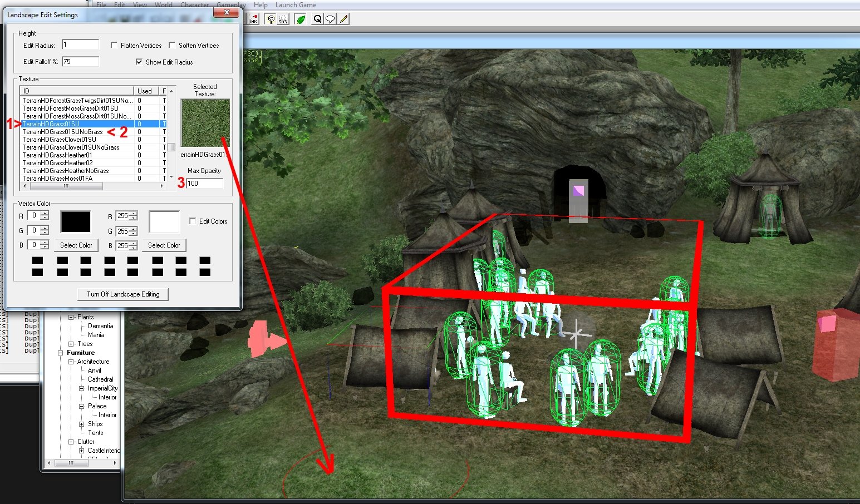Close the Landscape Edit Settings dialog
Viewport: 860px width, 504px height.
pos(227,13)
